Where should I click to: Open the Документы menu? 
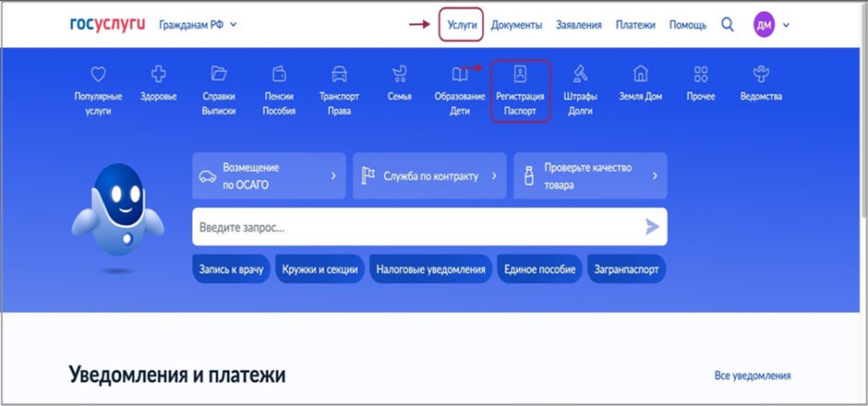516,25
